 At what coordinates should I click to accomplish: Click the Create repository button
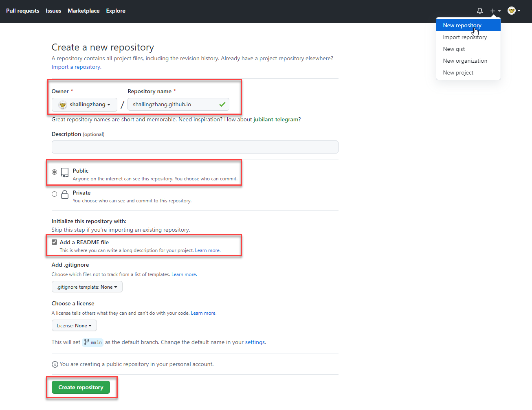click(x=81, y=387)
